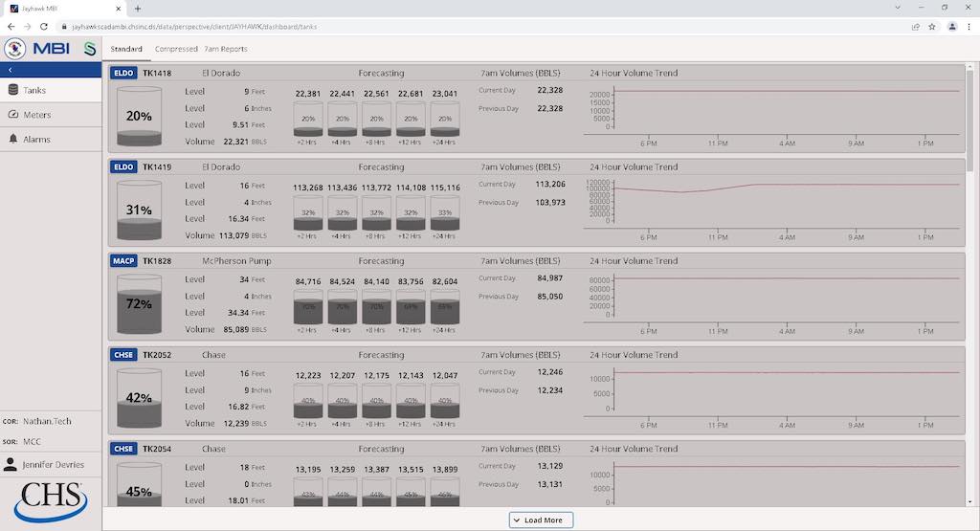
Task: Click the browser back arrow
Action: pos(11,26)
